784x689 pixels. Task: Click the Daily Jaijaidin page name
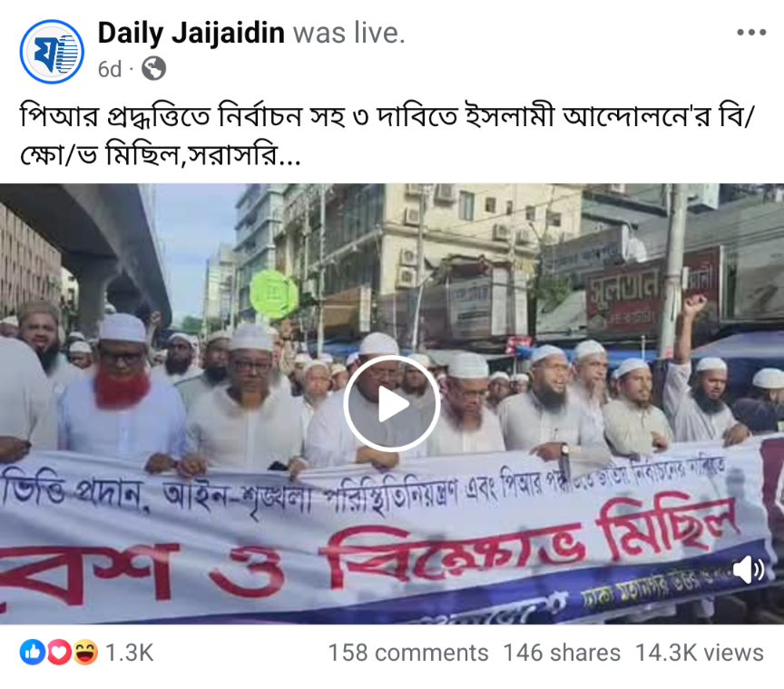click(x=191, y=33)
